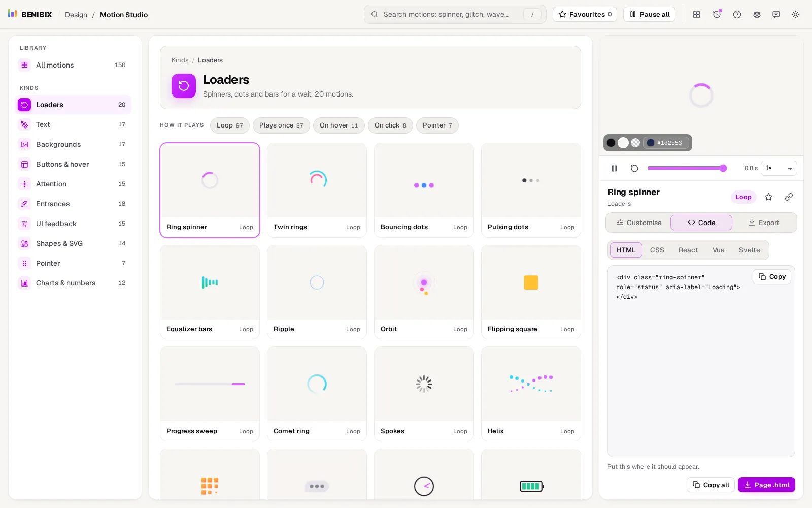
Task: Select the black preview background swatch
Action: pyautogui.click(x=611, y=143)
